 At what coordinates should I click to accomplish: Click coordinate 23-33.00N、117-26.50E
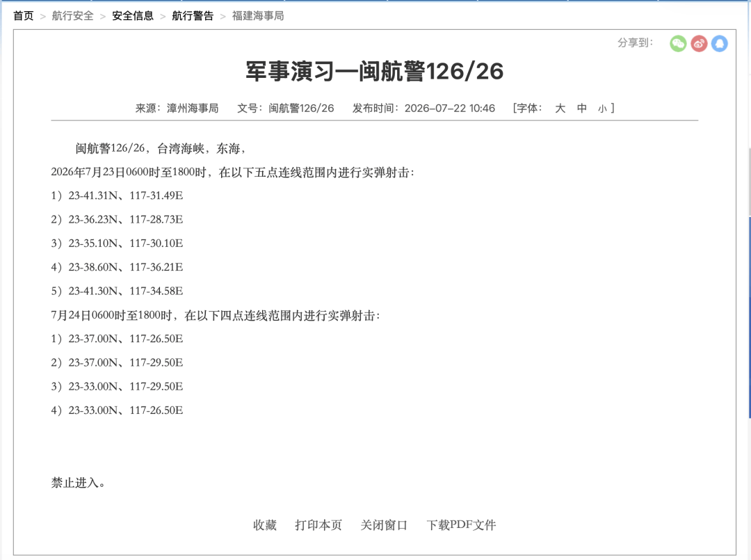pos(125,410)
